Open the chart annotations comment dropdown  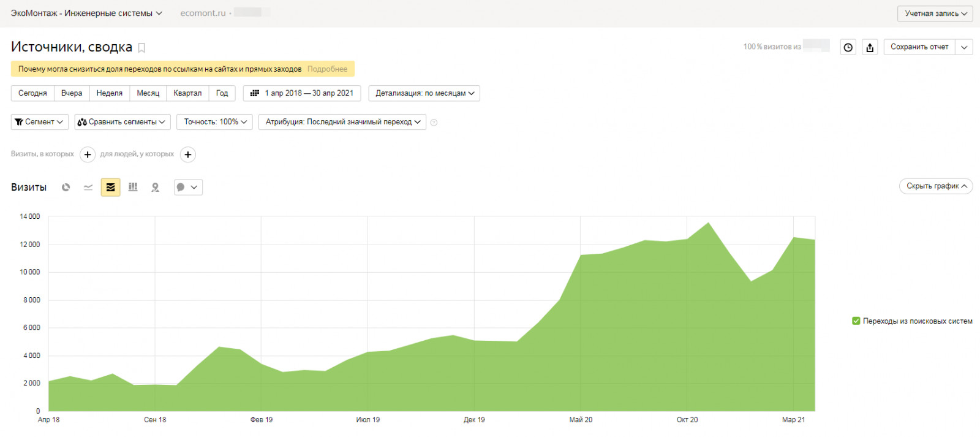point(187,188)
